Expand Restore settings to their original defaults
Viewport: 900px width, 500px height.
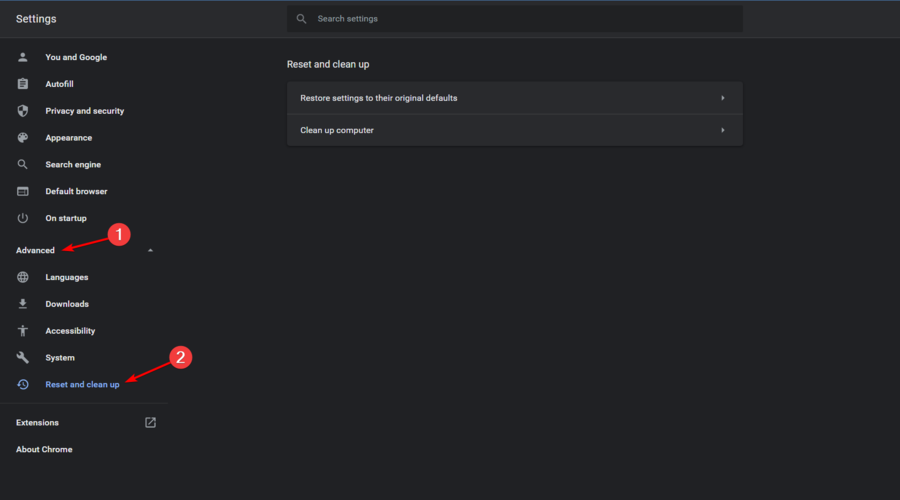[x=514, y=98]
